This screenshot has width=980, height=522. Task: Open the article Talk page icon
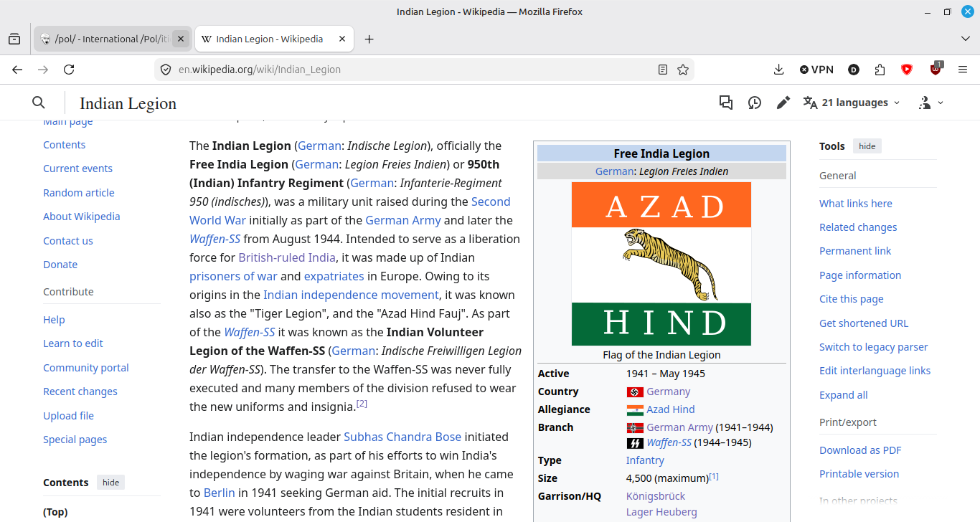coord(726,103)
